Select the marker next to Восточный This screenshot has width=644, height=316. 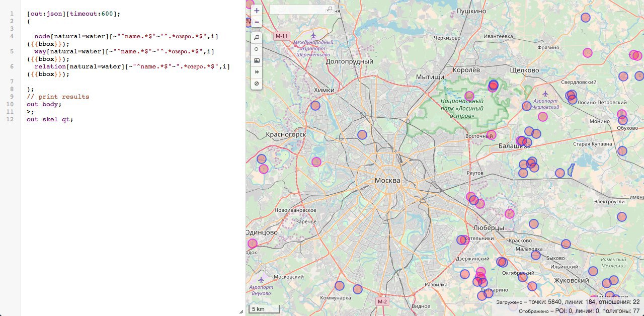pos(492,134)
